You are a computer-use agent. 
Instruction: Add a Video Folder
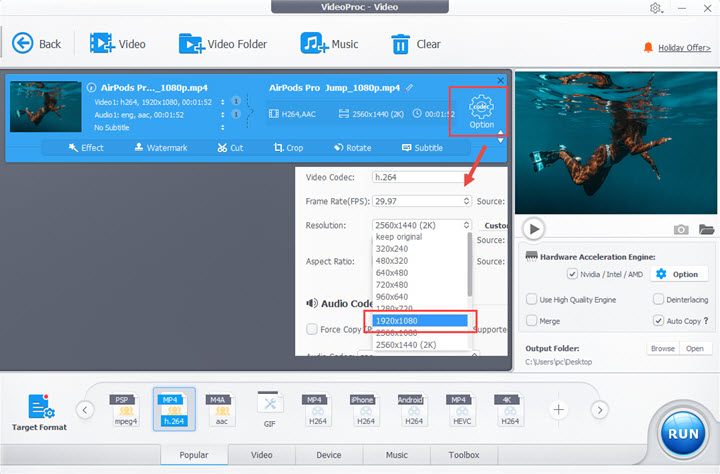(223, 44)
